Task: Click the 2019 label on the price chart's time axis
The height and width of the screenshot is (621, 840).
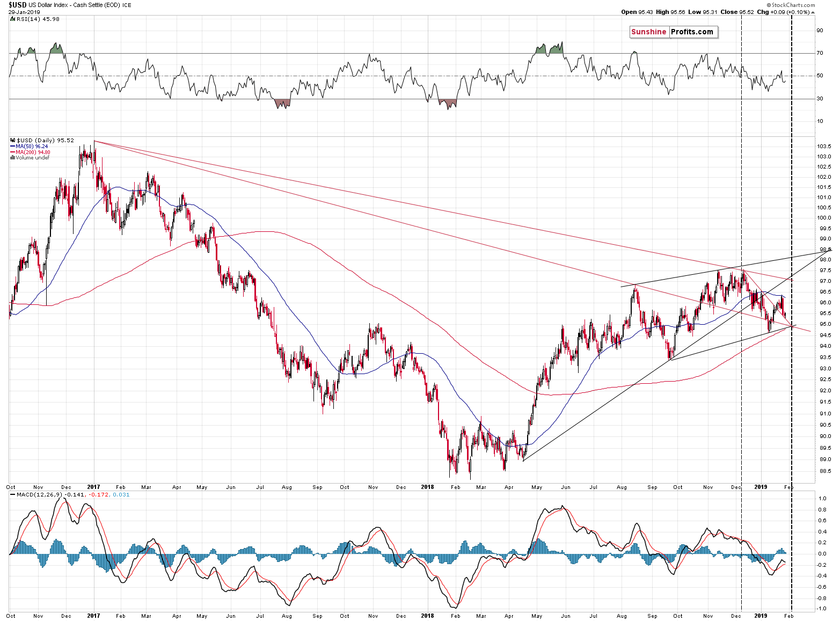Action: pyautogui.click(x=761, y=487)
